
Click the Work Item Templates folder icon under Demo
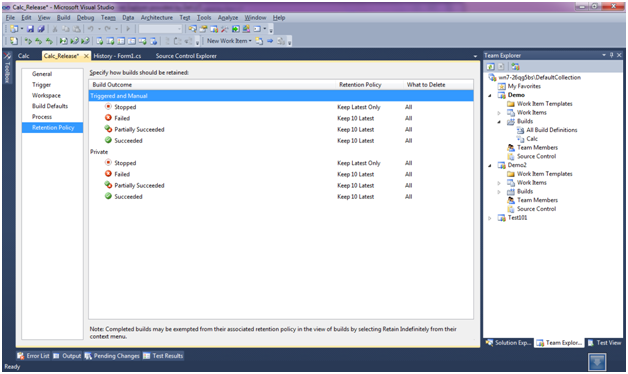click(x=511, y=104)
